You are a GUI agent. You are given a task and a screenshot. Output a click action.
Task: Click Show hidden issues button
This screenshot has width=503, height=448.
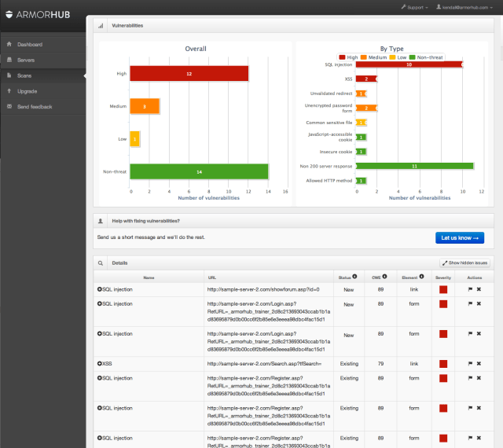[465, 263]
